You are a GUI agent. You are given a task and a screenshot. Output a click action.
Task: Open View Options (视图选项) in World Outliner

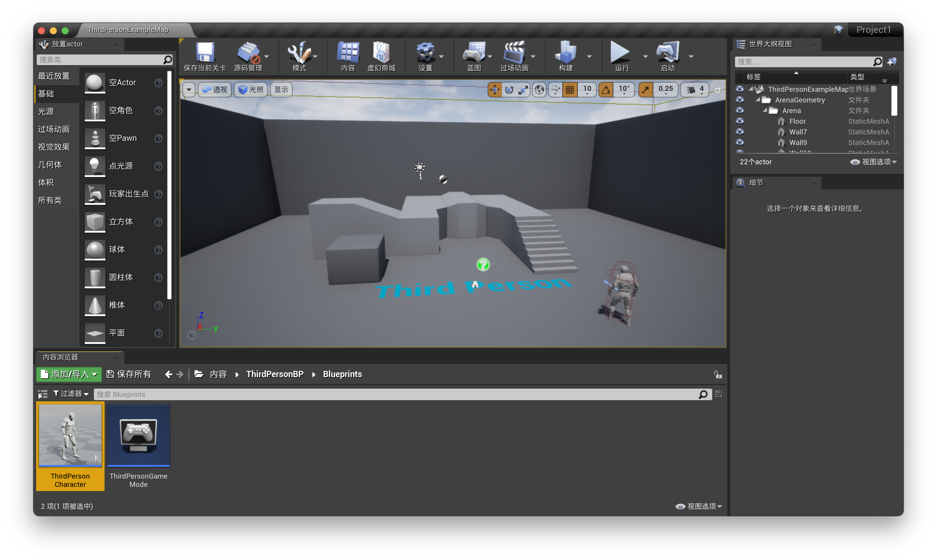[x=873, y=162]
